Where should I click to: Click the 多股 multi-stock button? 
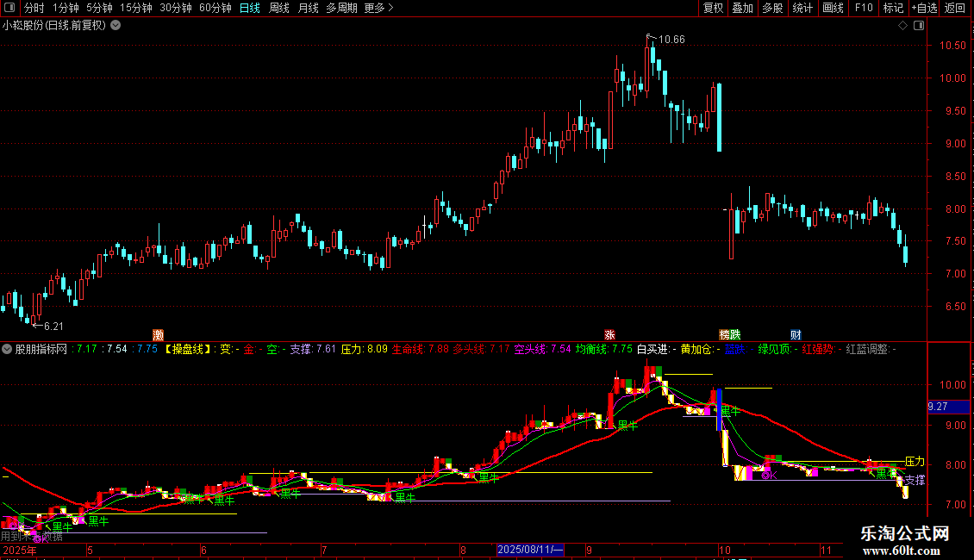pyautogui.click(x=772, y=8)
